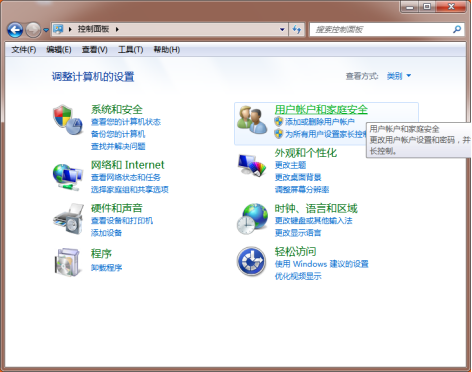Viewport: 472px width, 372px height.
Task: Open the 程序 category
Action: click(x=101, y=253)
